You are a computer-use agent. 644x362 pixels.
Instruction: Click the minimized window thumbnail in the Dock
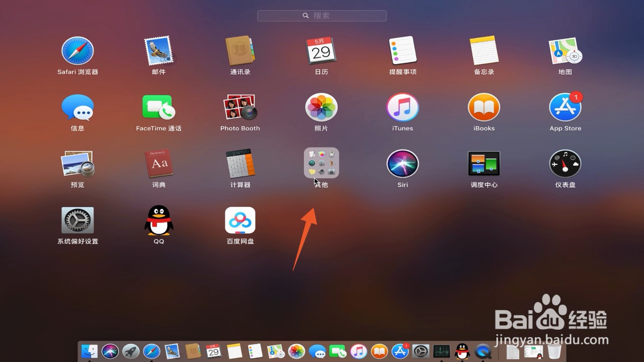(534, 352)
